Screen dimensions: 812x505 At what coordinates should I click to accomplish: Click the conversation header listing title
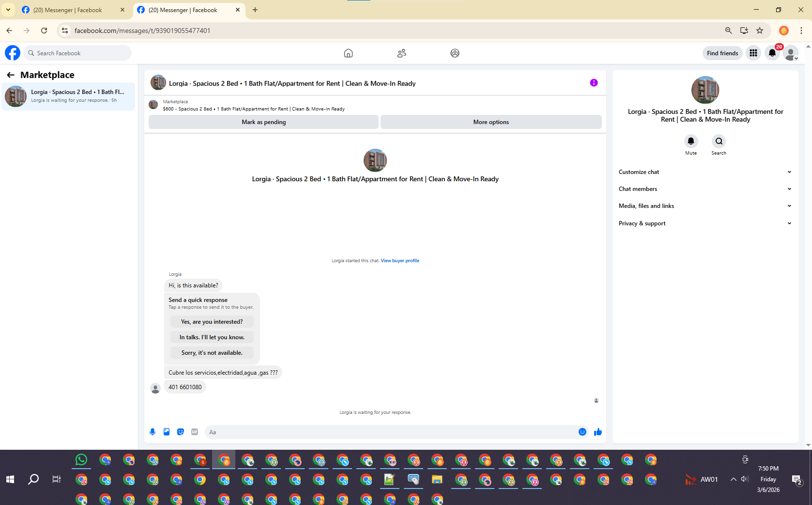[292, 83]
